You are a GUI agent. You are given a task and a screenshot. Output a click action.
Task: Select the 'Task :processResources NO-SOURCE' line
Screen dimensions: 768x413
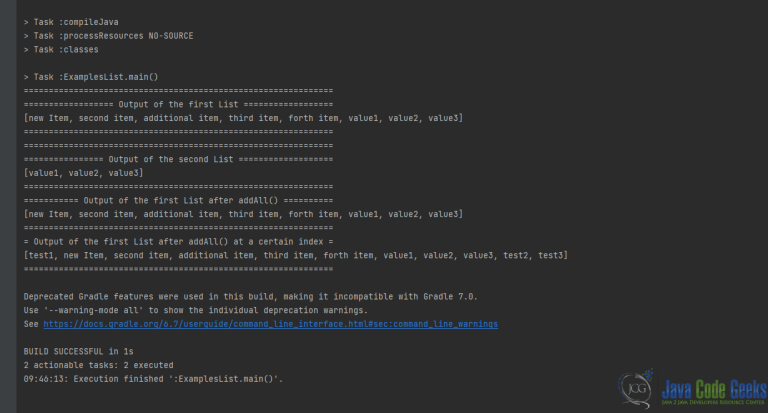108,36
